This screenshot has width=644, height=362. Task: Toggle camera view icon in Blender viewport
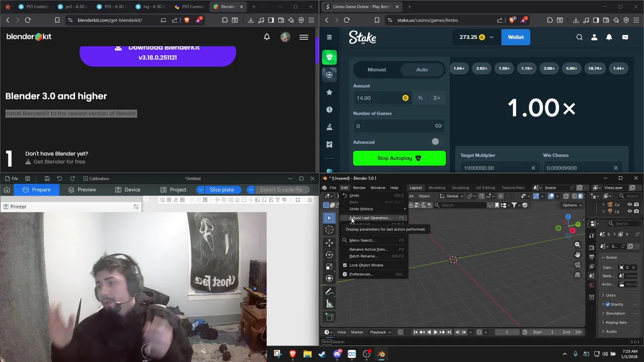(x=578, y=265)
